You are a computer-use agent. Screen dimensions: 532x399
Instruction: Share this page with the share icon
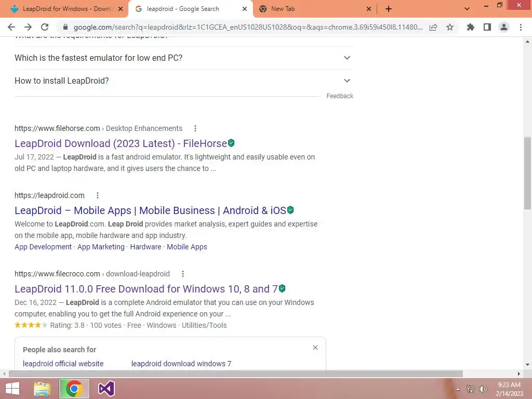tap(433, 27)
